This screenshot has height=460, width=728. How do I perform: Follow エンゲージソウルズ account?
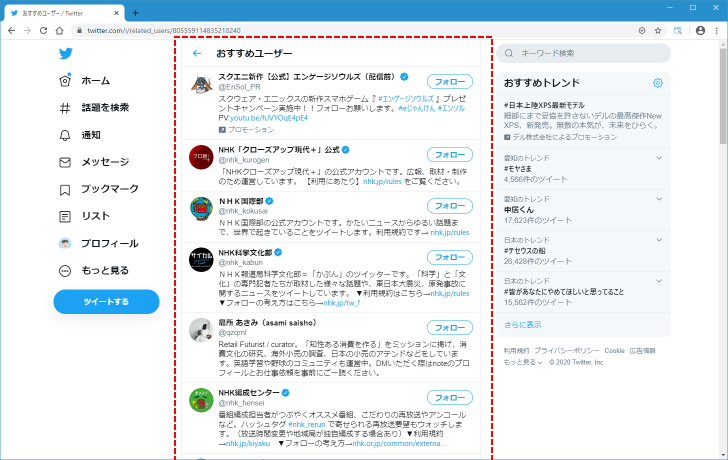[450, 82]
